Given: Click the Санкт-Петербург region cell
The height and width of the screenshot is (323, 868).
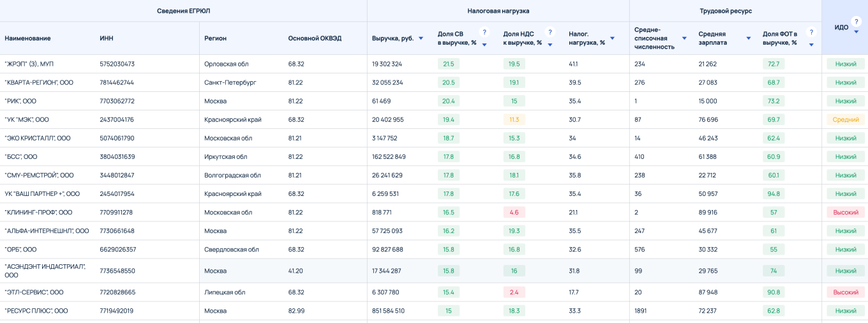Looking at the screenshot, I should pos(230,82).
